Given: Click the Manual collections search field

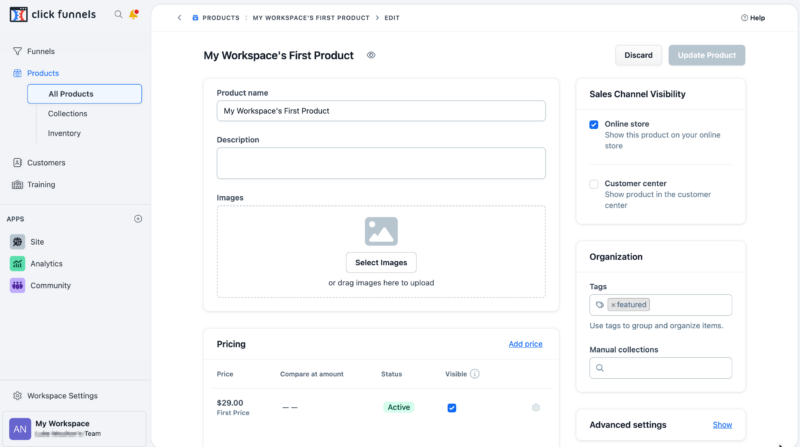Looking at the screenshot, I should click(x=661, y=368).
